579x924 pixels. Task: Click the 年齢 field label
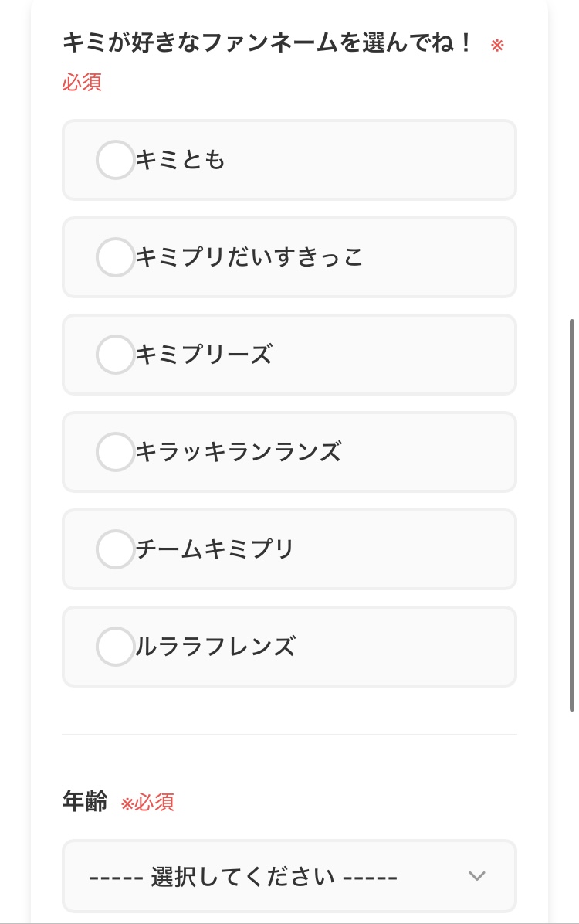point(84,802)
